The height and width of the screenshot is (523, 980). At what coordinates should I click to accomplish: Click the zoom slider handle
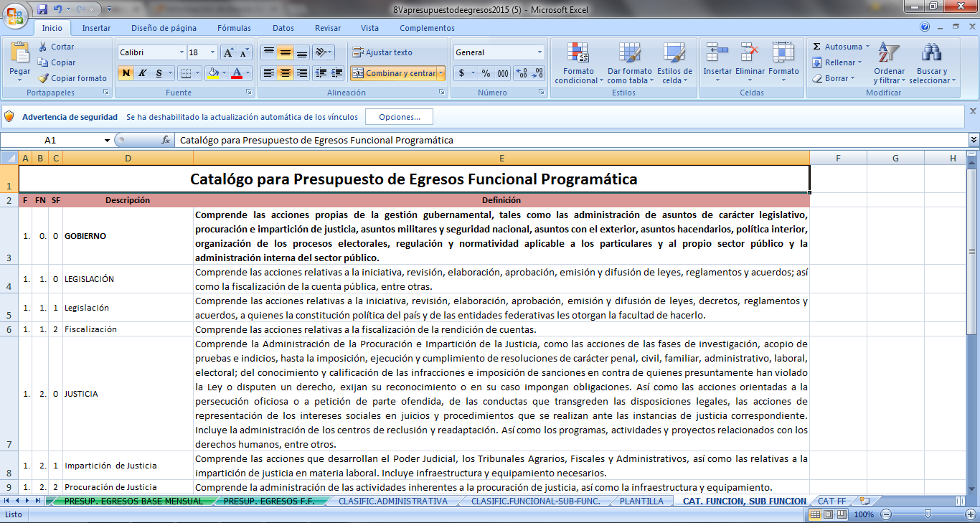tap(928, 514)
